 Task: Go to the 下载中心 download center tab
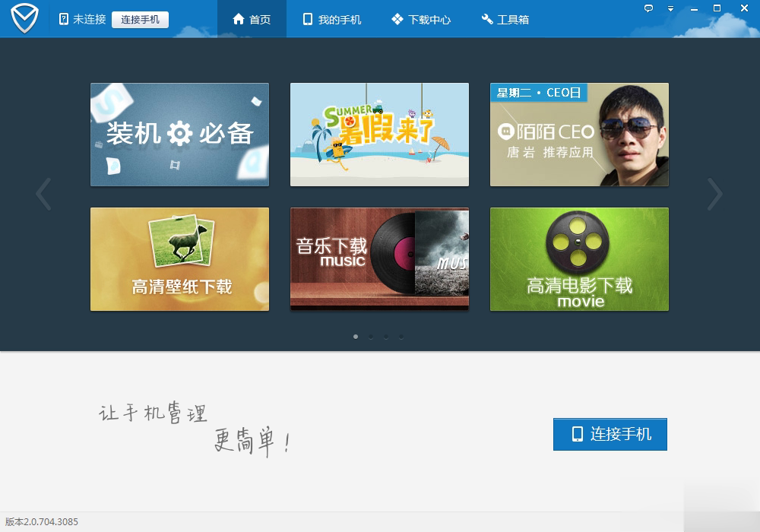[x=421, y=19]
